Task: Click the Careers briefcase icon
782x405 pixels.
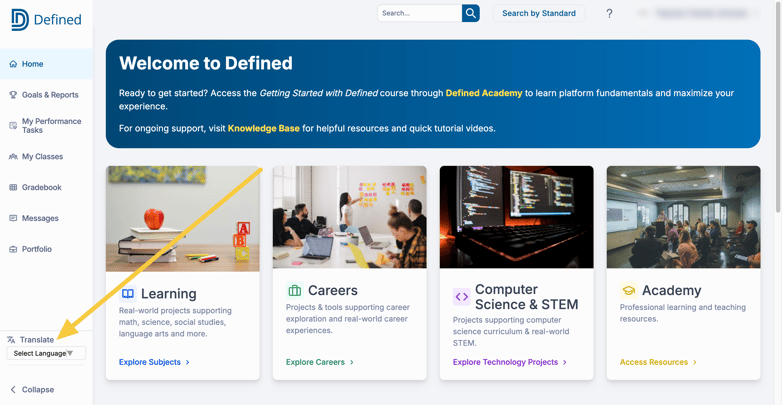Action: [x=295, y=291]
